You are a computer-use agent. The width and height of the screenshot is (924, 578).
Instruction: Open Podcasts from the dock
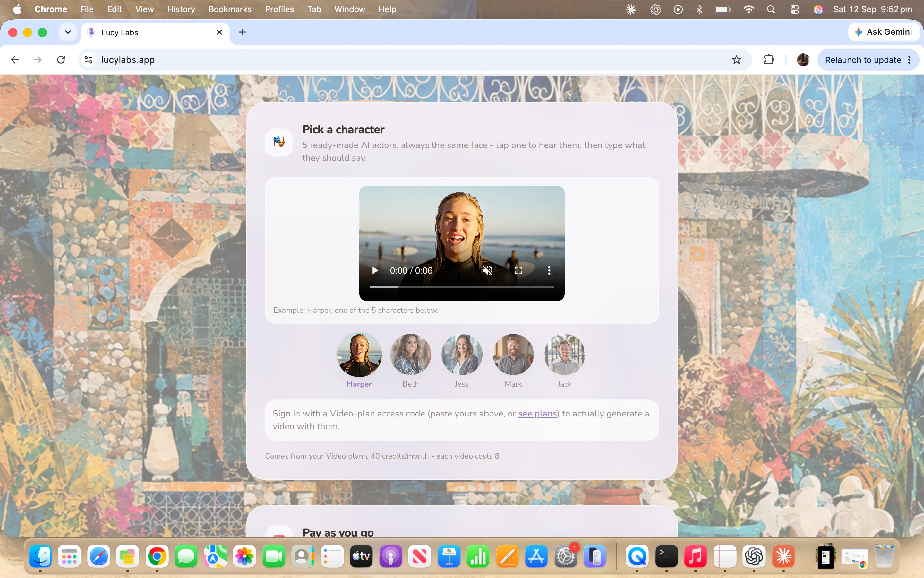click(x=390, y=556)
